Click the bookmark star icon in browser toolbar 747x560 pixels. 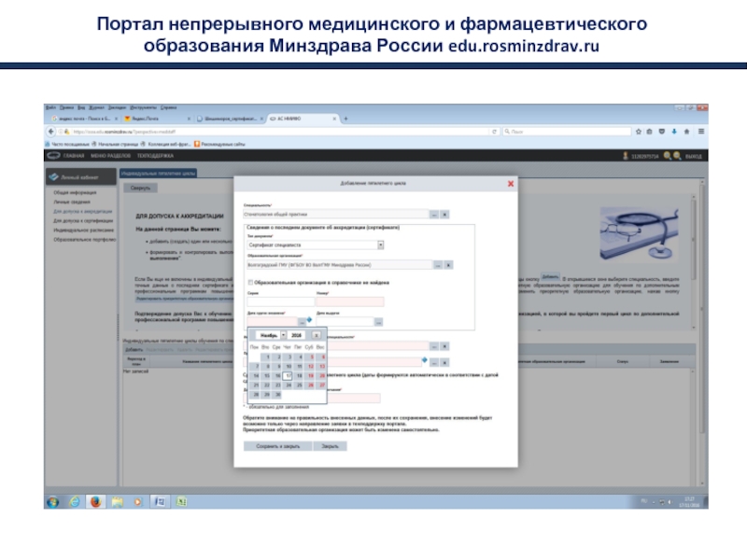(639, 132)
